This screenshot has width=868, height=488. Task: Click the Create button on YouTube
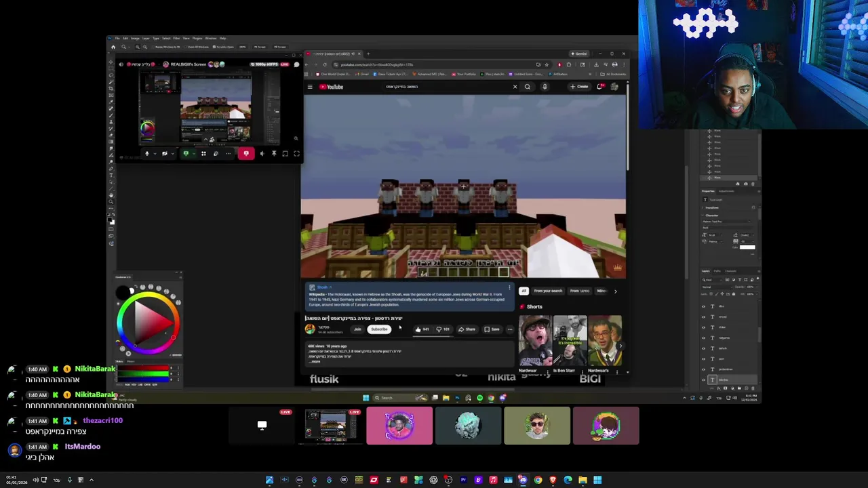[580, 87]
